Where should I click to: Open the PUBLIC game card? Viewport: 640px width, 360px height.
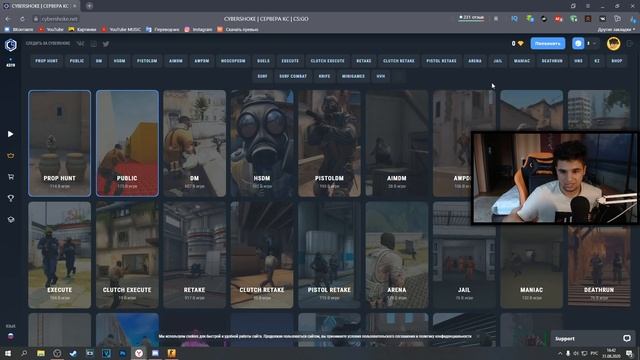[x=127, y=143]
